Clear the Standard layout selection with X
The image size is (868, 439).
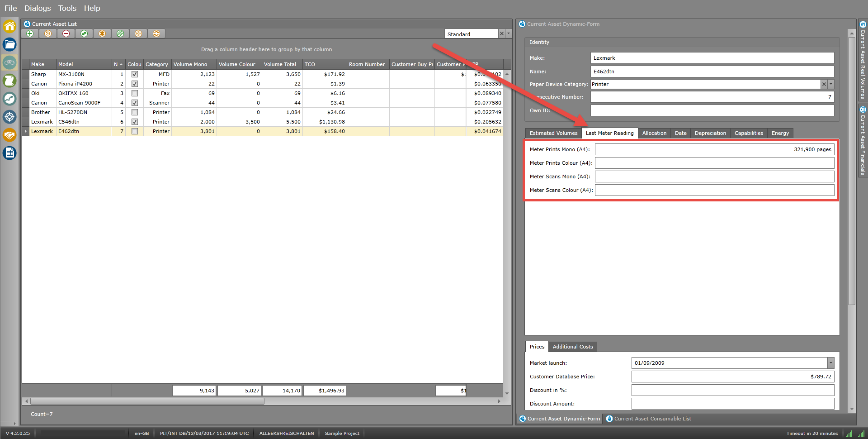[x=502, y=34]
